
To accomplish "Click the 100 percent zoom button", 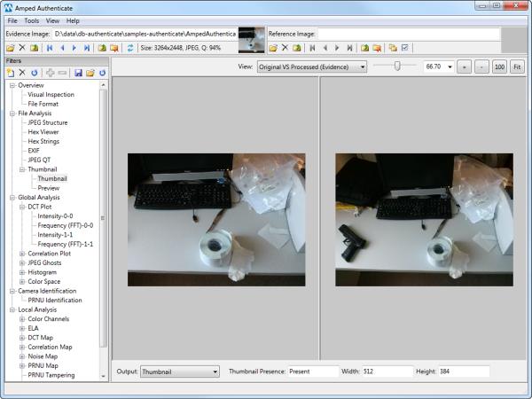I will [499, 66].
